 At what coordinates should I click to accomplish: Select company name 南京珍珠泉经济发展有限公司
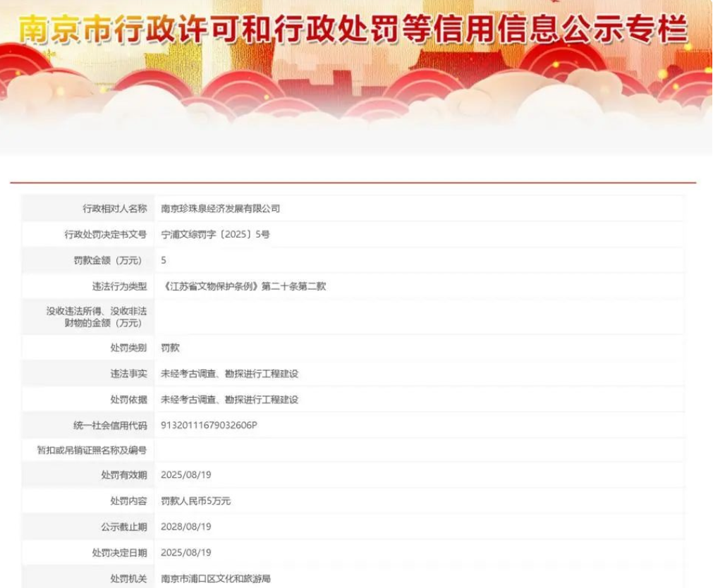[x=220, y=209]
